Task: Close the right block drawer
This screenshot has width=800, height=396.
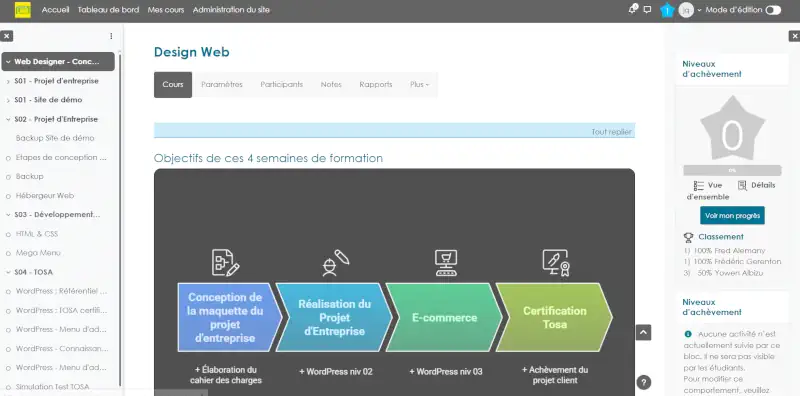Action: coord(794,36)
